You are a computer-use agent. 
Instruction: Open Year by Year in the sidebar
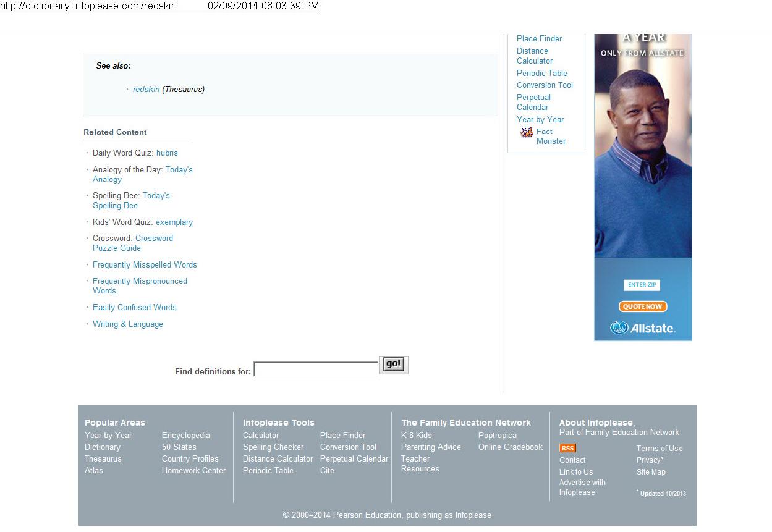tap(540, 120)
